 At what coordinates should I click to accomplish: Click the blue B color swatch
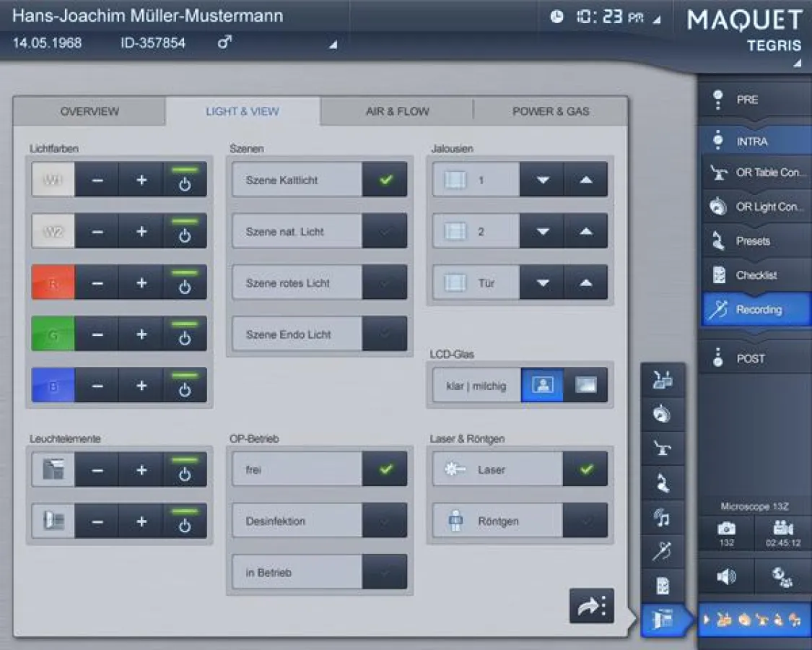pyautogui.click(x=53, y=385)
